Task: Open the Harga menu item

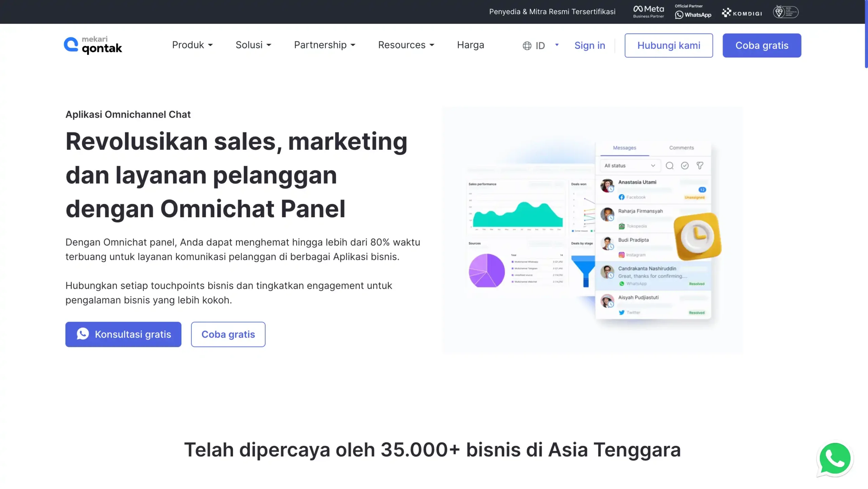Action: (x=470, y=45)
